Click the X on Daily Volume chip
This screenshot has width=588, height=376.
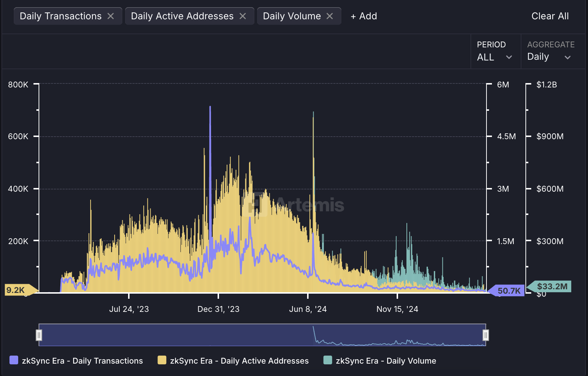(330, 16)
